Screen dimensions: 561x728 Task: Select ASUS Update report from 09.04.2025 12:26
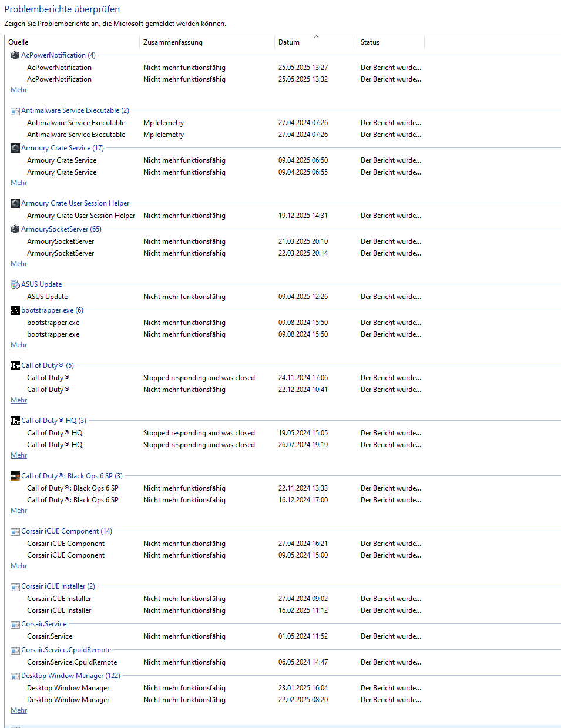[224, 297]
